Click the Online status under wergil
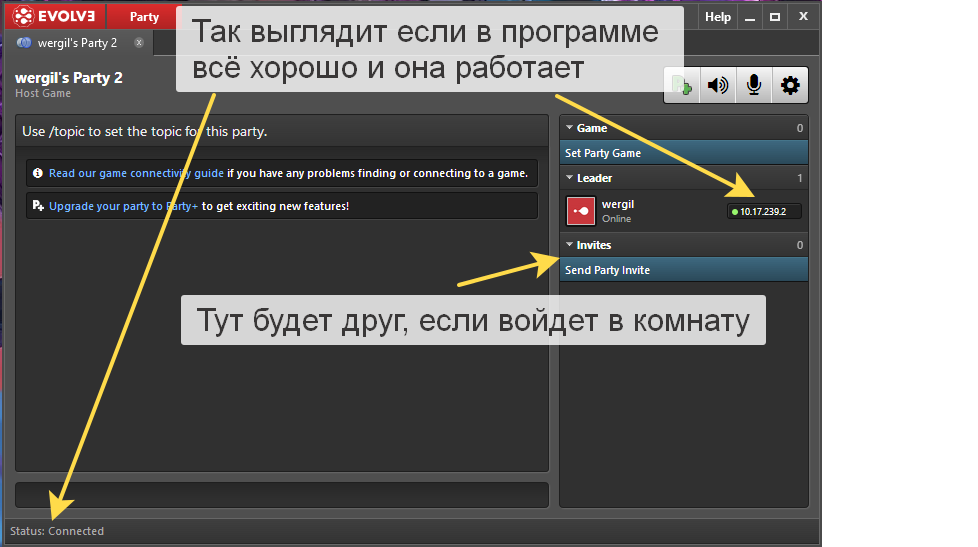Screen dimensions: 978x547 point(616,218)
